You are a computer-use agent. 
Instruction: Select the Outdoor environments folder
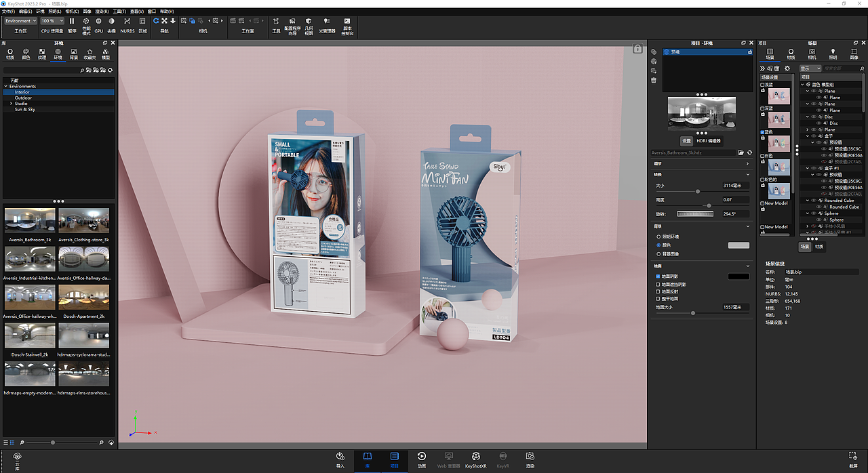pyautogui.click(x=23, y=98)
